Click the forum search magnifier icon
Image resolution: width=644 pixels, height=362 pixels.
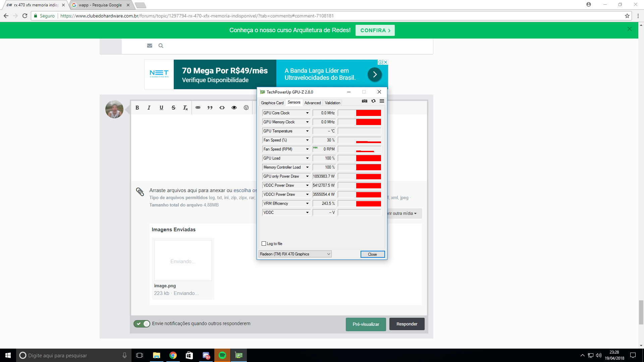161,46
